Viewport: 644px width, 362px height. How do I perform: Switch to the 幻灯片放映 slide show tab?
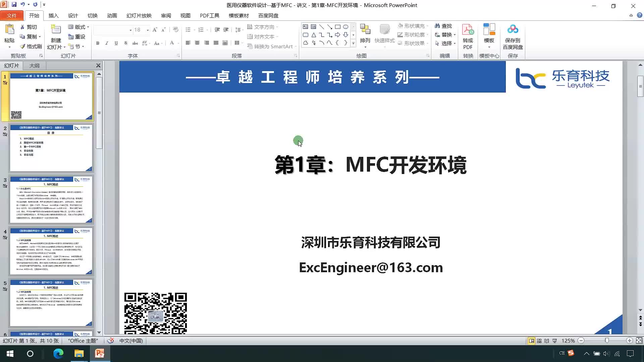click(139, 15)
